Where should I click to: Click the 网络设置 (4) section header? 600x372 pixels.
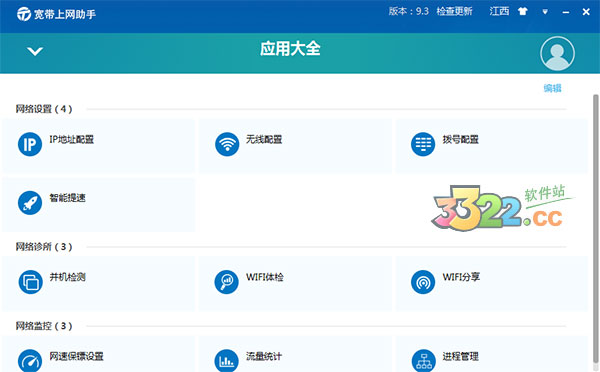tap(44, 109)
